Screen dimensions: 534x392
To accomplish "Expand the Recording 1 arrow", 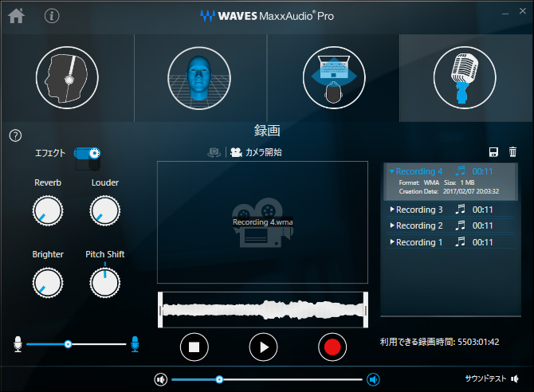I will (x=392, y=241).
